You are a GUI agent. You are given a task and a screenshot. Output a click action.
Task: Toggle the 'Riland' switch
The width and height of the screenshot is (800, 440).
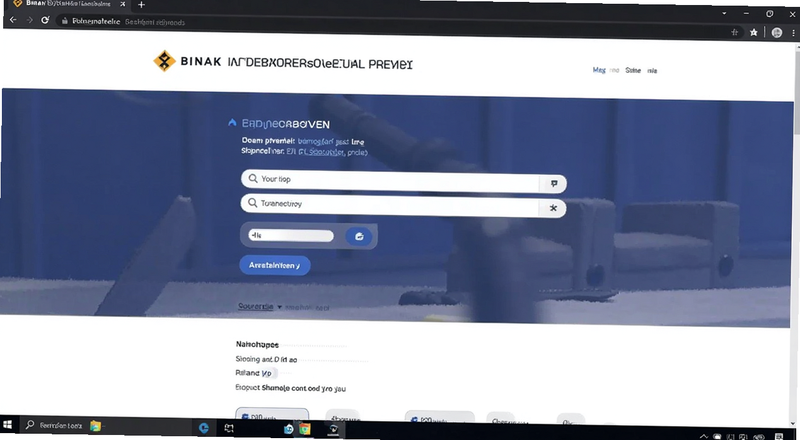click(x=269, y=373)
